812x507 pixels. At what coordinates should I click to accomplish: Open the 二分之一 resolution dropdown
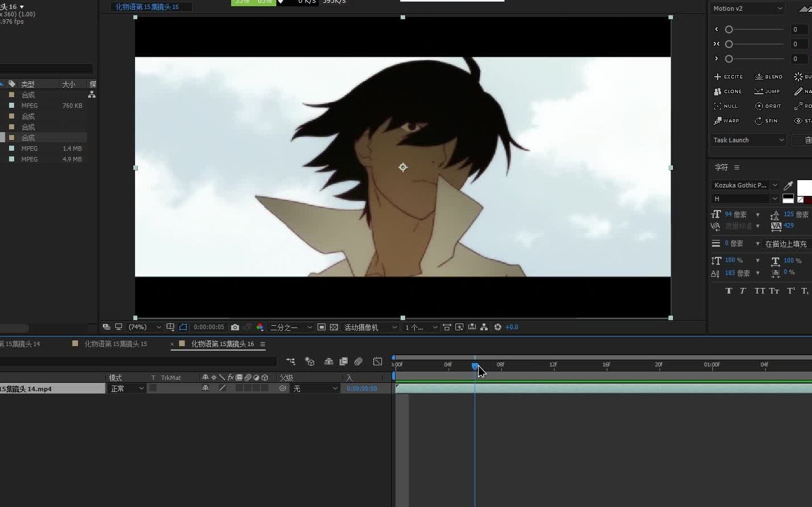pyautogui.click(x=291, y=327)
